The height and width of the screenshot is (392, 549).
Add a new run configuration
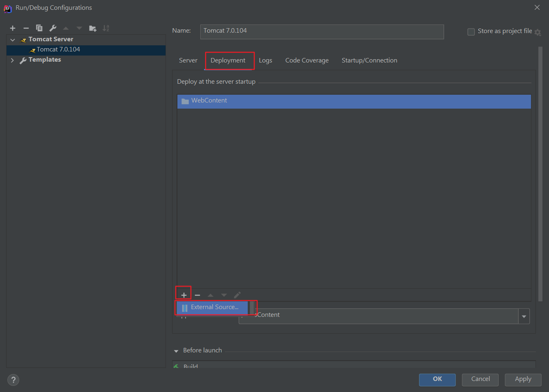(13, 28)
